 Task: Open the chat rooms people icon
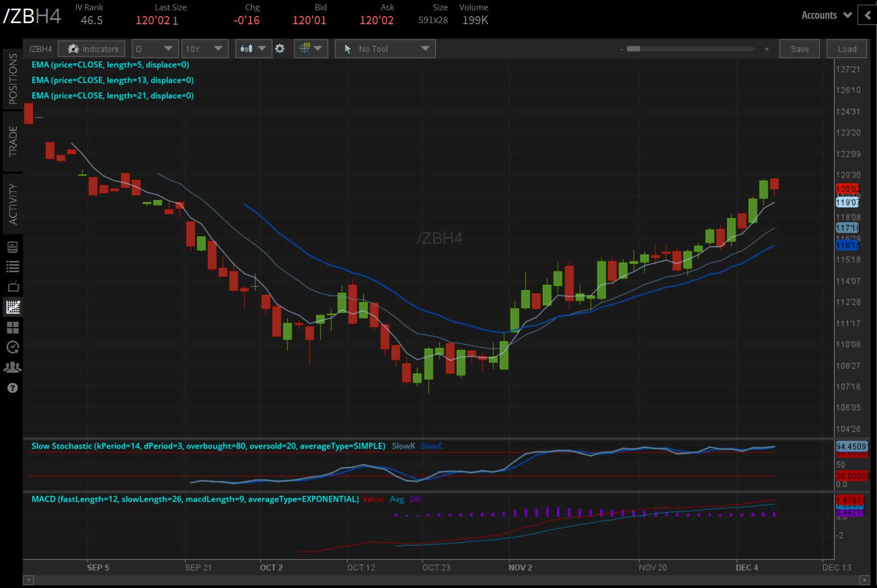[13, 367]
